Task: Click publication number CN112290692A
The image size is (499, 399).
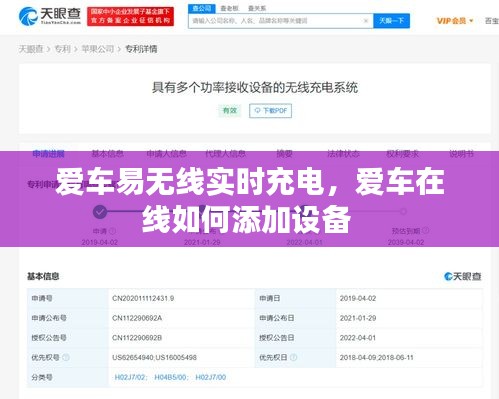Action: click(x=137, y=318)
